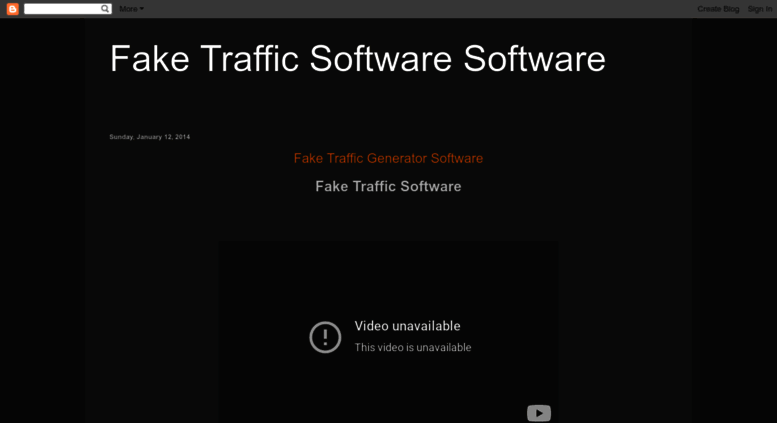The height and width of the screenshot is (423, 777).
Task: Click the magnifier search icon in navbar
Action: pos(105,8)
